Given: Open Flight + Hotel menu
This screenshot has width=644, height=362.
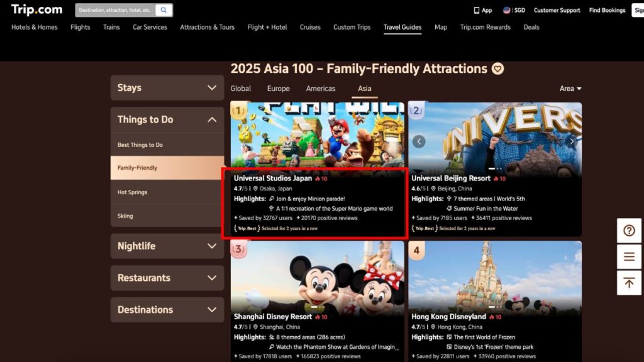Looking at the screenshot, I should 267,27.
